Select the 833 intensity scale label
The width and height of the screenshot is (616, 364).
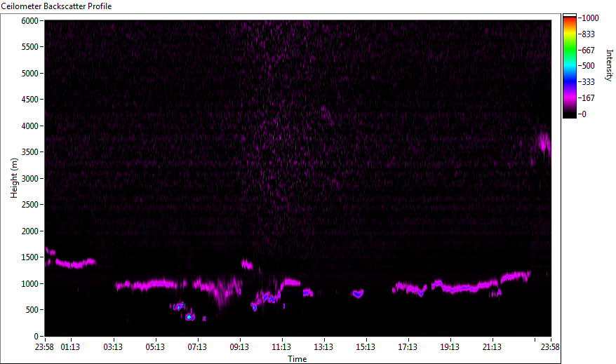click(588, 34)
